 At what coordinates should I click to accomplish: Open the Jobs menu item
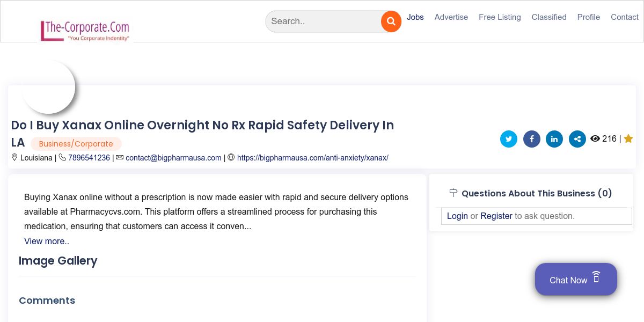pyautogui.click(x=415, y=17)
